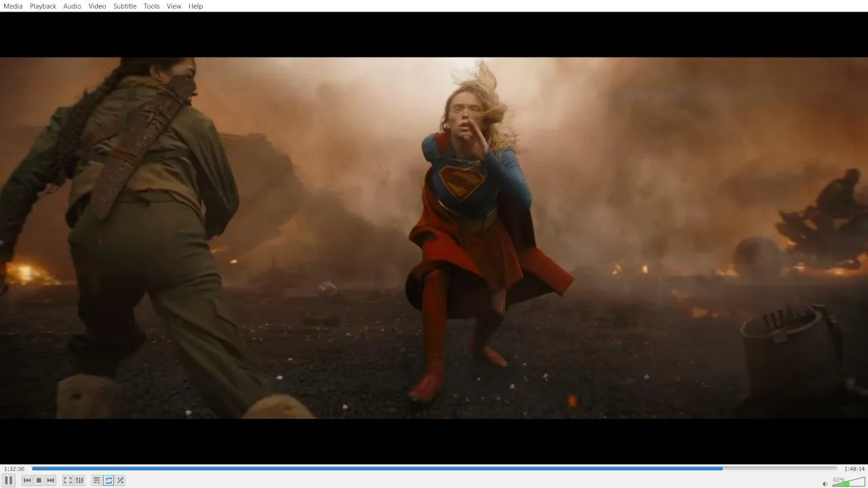Open the Audio menu

coord(72,6)
